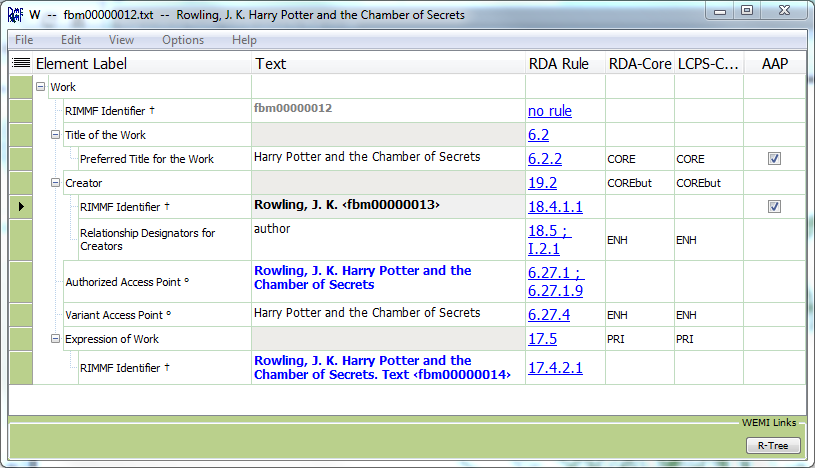
Task: Collapse the Title of the Work node
Action: click(x=55, y=135)
